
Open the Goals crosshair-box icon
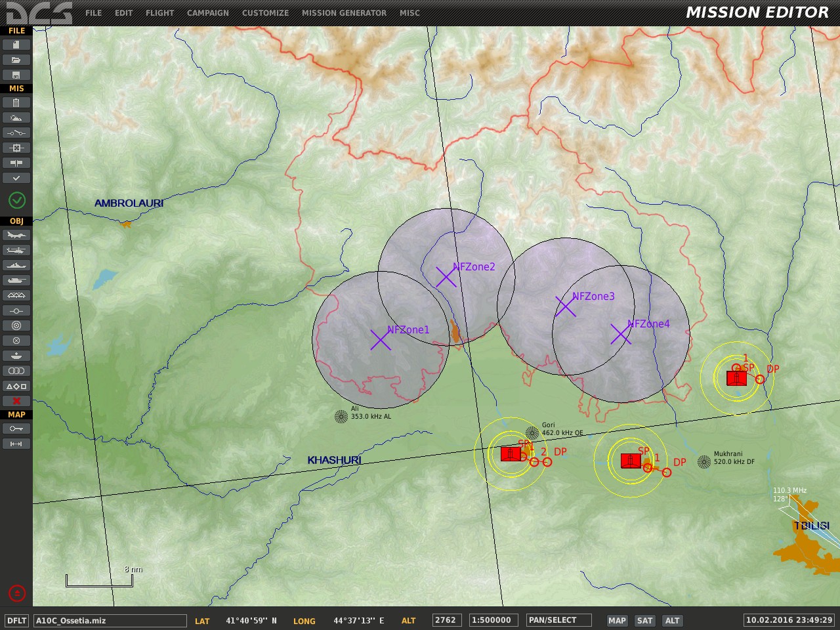coord(16,148)
